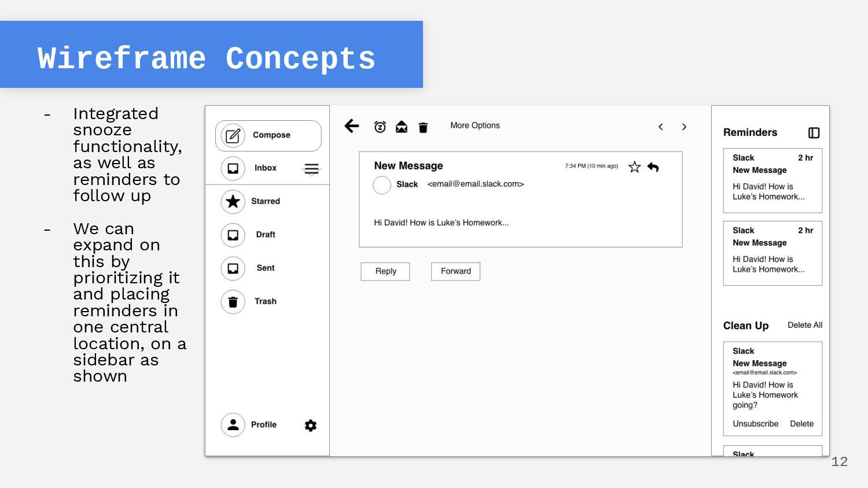Click the slide number 12
This screenshot has height=488, width=868.
click(x=840, y=461)
